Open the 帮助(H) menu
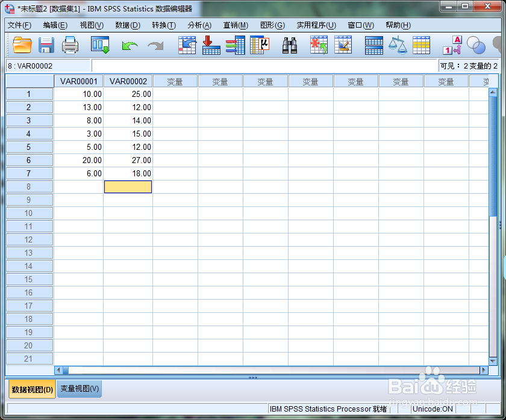506x420 pixels. pos(398,25)
